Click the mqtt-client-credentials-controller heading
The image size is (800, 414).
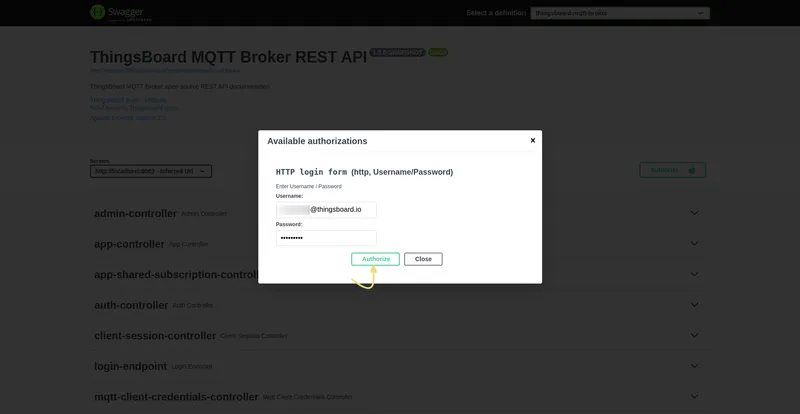point(176,397)
